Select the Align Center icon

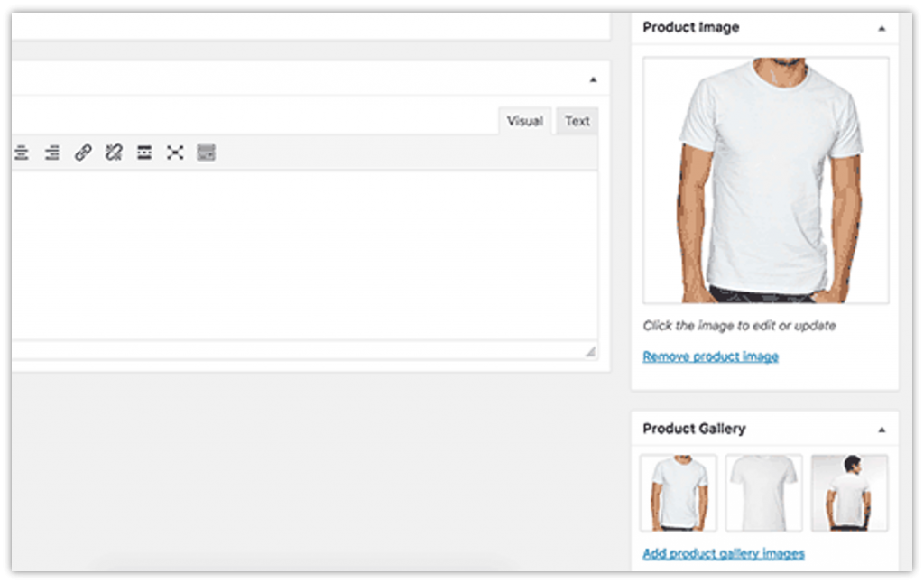(22, 153)
